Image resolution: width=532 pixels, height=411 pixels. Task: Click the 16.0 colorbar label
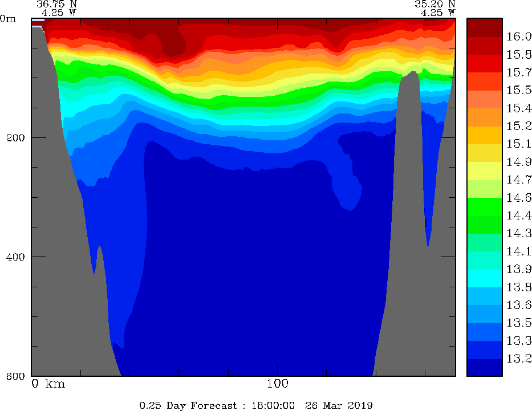[x=519, y=36]
